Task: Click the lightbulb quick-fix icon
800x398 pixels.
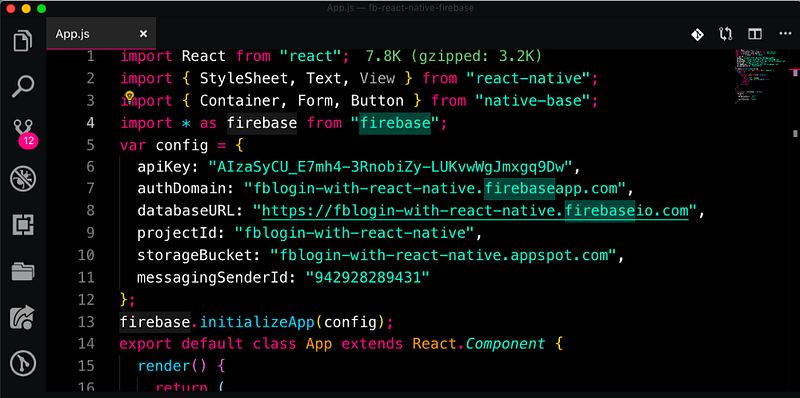Action: 129,96
